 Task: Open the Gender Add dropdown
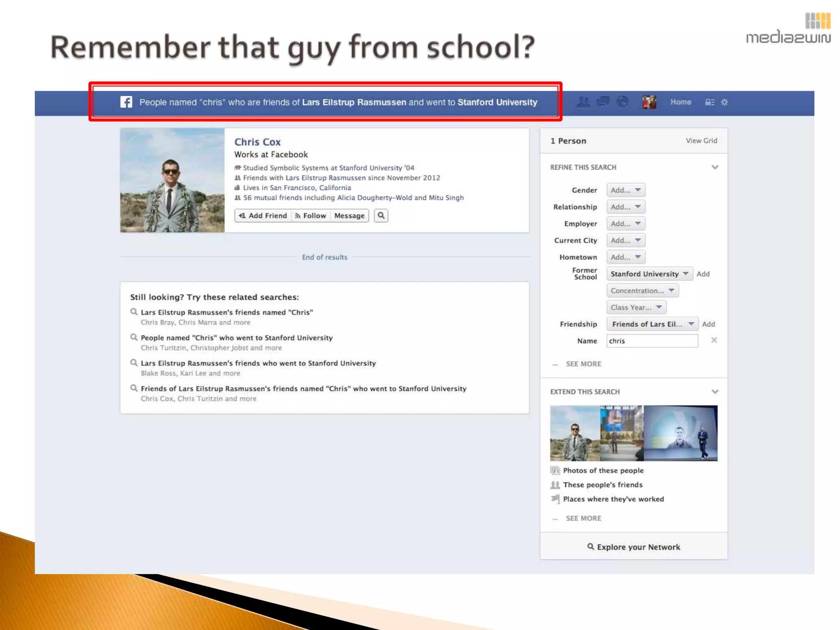pyautogui.click(x=625, y=190)
